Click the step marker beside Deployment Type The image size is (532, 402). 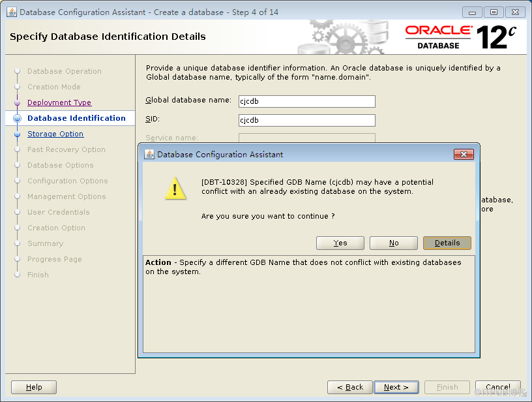point(18,102)
